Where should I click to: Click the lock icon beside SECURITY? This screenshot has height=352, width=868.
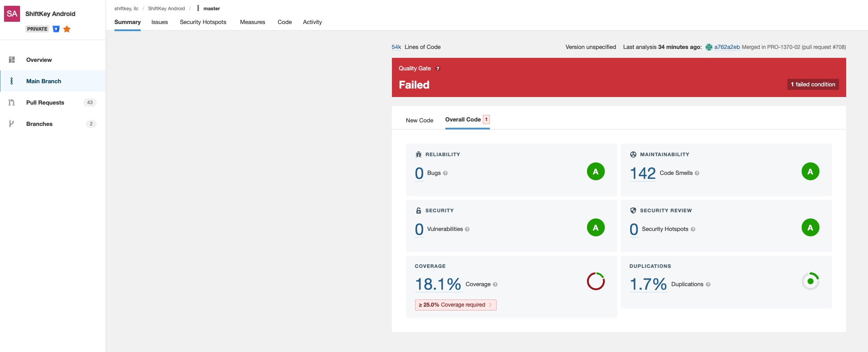coord(419,210)
